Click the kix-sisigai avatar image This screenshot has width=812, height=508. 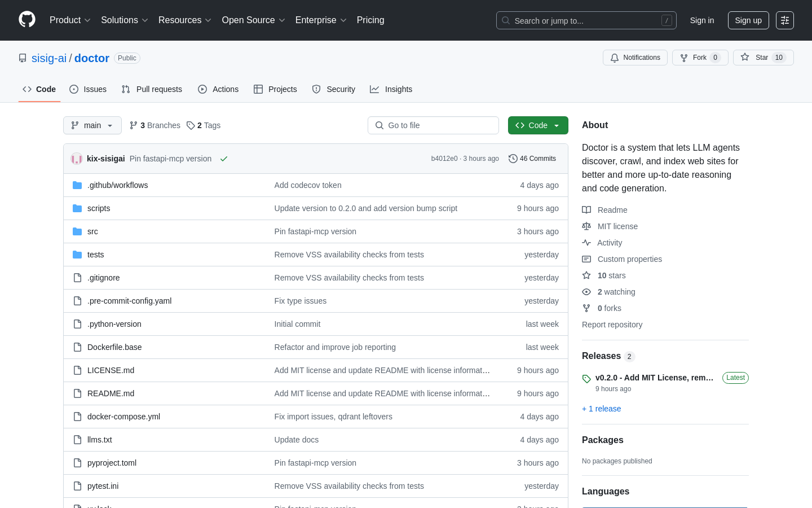coord(77,159)
